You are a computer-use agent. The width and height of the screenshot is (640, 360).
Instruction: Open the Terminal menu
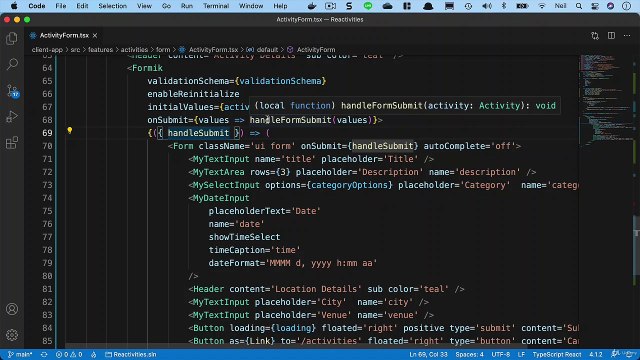pyautogui.click(x=216, y=6)
